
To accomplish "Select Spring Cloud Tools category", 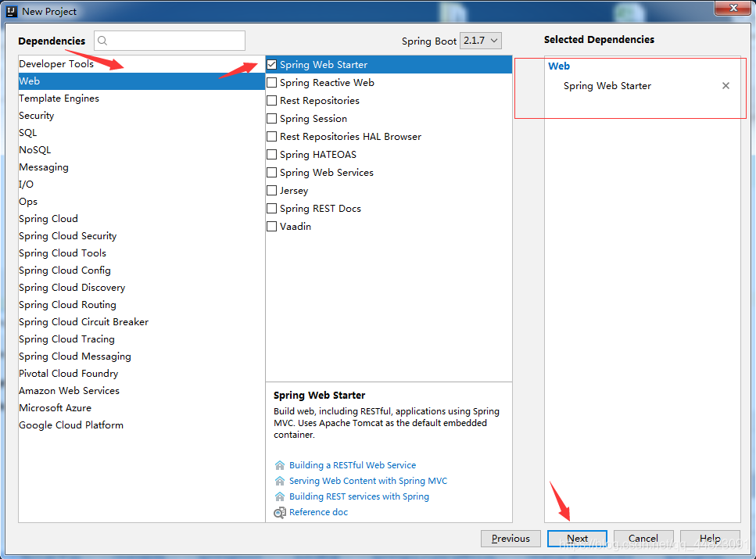I will click(x=142, y=253).
